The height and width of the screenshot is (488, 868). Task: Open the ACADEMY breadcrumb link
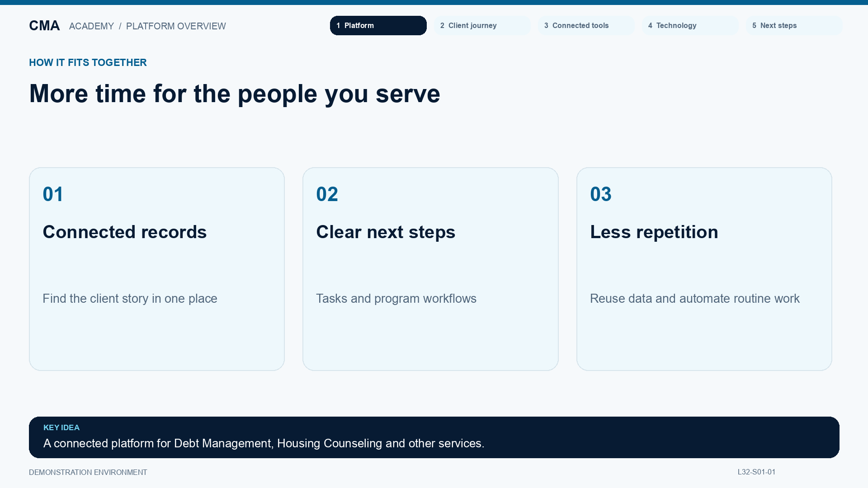(91, 26)
